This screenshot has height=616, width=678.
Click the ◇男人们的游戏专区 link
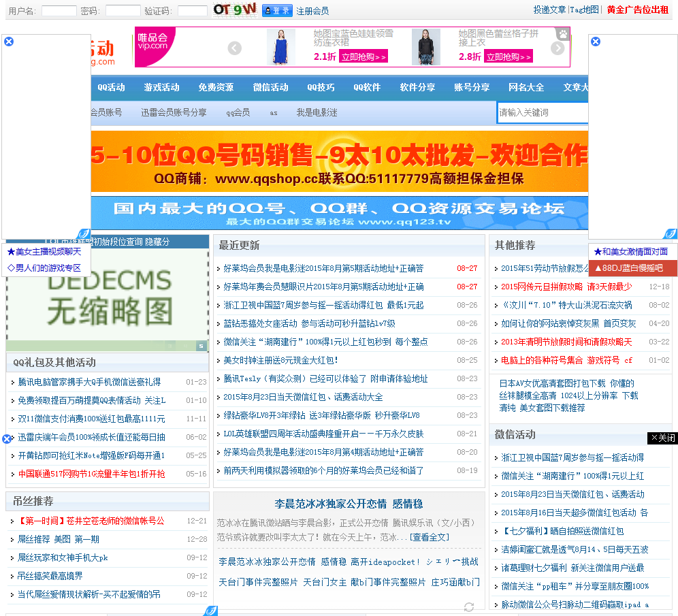(x=44, y=268)
